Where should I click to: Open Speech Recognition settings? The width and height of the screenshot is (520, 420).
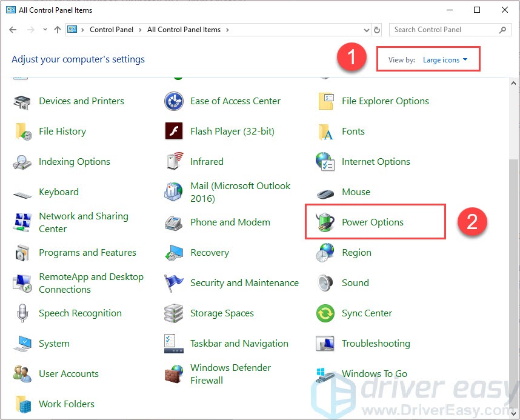(x=79, y=313)
